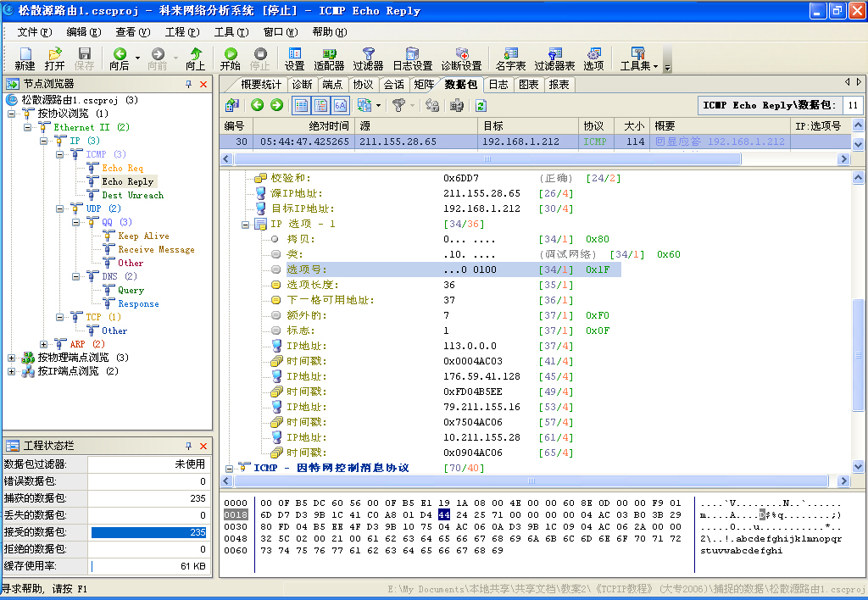Open the 适配器 (Adapter) settings icon
This screenshot has height=600, width=868.
pyautogui.click(x=328, y=58)
